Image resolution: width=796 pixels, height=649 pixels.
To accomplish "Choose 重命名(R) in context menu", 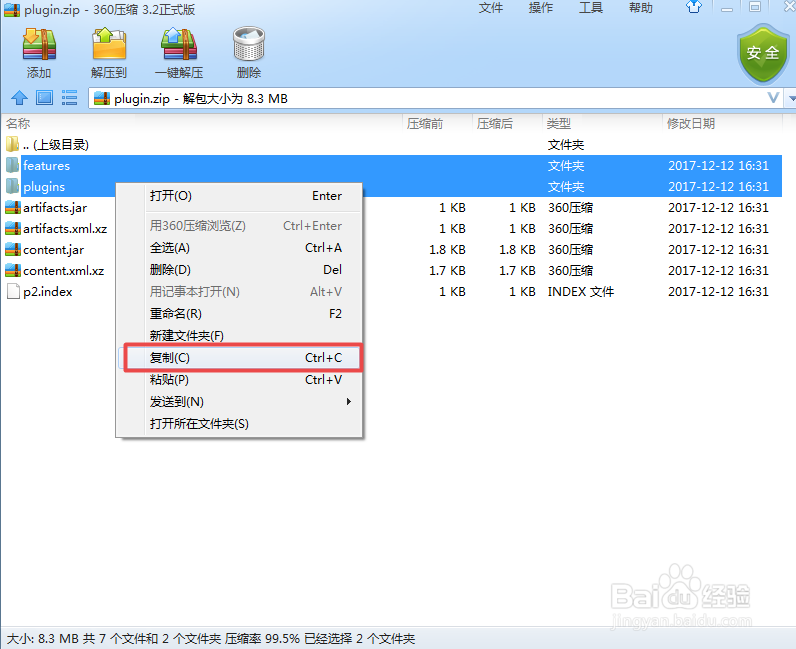I will [x=240, y=314].
